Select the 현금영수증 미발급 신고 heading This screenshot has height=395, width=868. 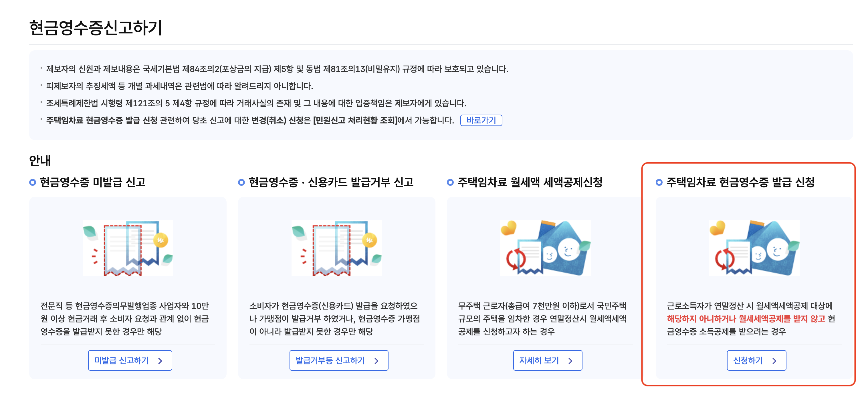click(x=93, y=182)
